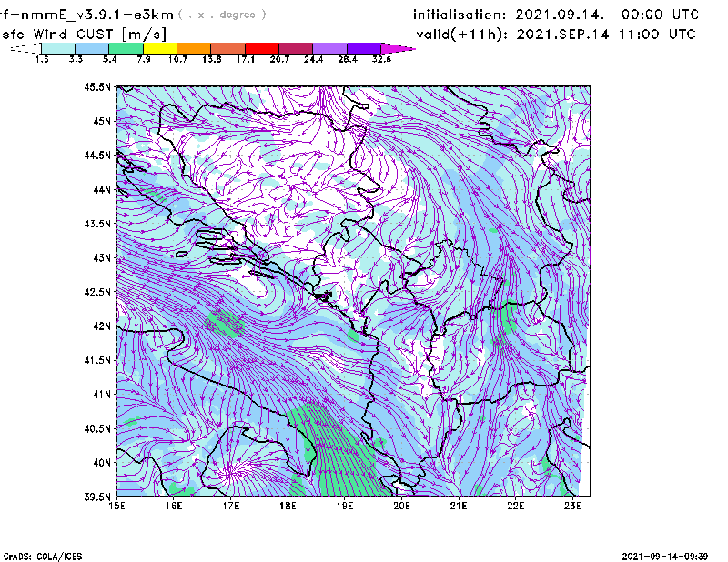Viewport: 728px width, 562px height.
Task: Click the violet 28.4–32.6 legend swatch
Action: 364,48
